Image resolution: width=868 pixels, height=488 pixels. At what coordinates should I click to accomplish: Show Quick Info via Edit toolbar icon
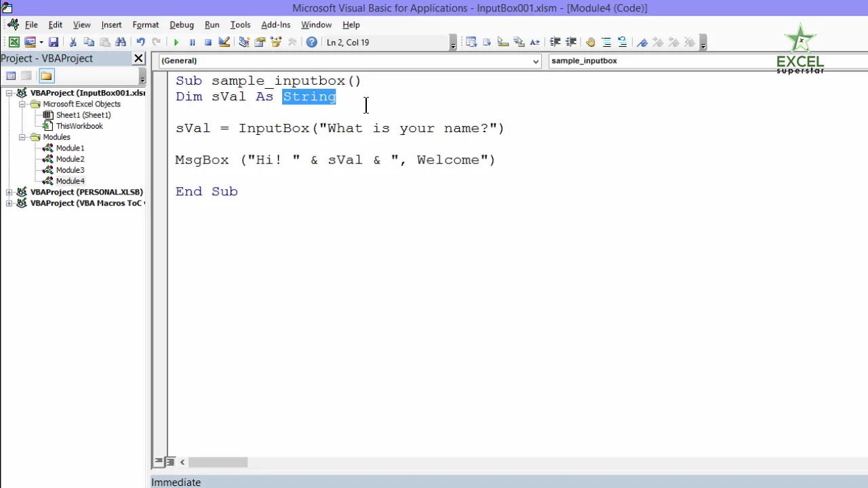[x=503, y=42]
